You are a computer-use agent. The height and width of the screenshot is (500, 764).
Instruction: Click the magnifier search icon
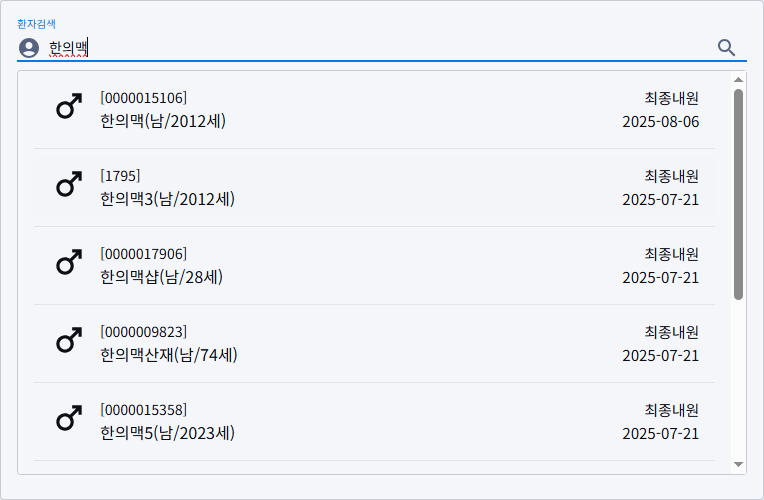pos(727,47)
